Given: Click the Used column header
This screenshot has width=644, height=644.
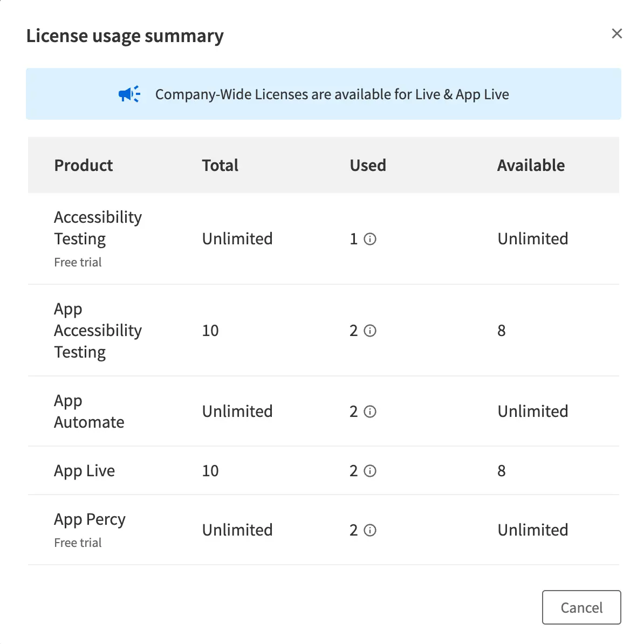Looking at the screenshot, I should coord(368,165).
